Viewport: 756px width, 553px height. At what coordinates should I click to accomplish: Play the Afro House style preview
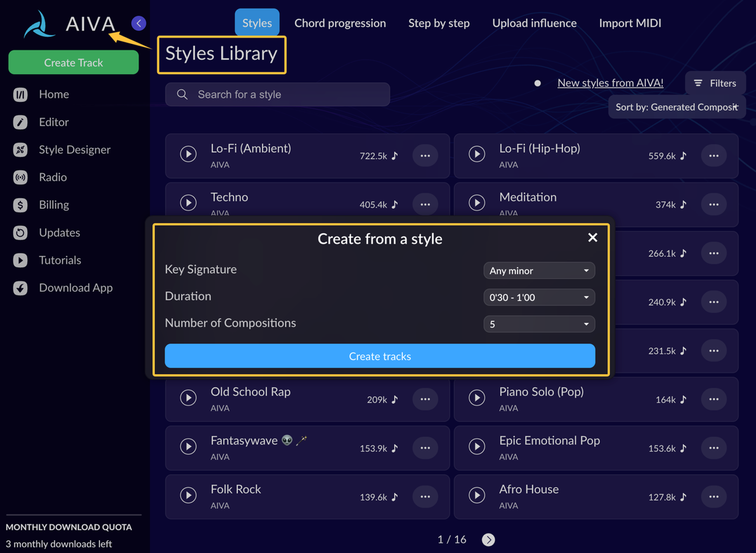[477, 495]
